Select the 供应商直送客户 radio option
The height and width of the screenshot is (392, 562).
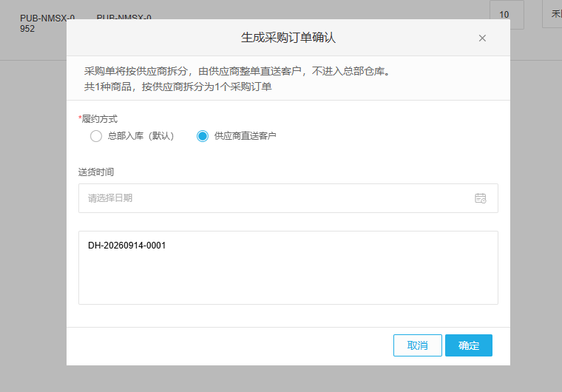203,136
